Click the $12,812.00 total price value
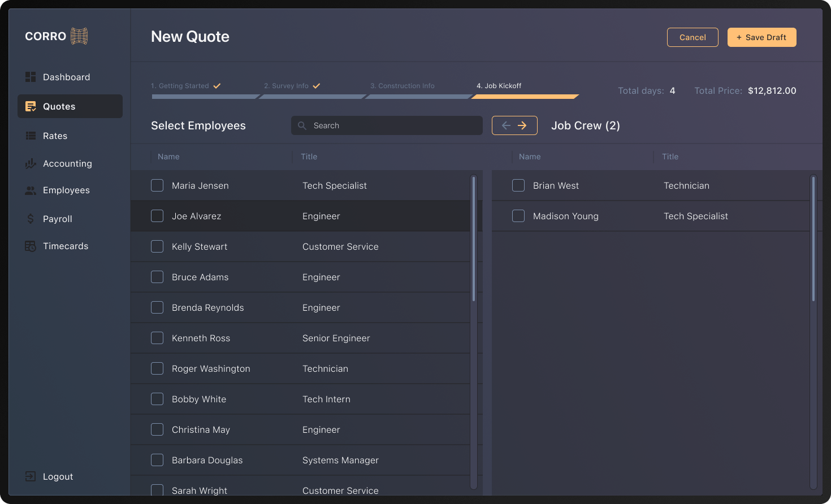 (772, 90)
